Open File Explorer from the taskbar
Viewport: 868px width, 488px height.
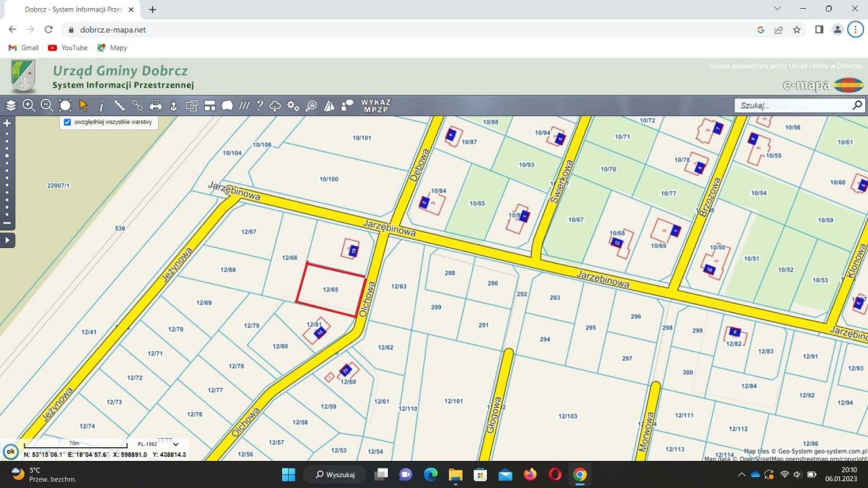pos(455,474)
